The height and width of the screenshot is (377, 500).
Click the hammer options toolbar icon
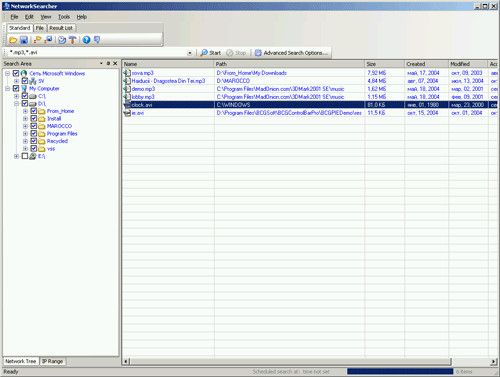(72, 40)
